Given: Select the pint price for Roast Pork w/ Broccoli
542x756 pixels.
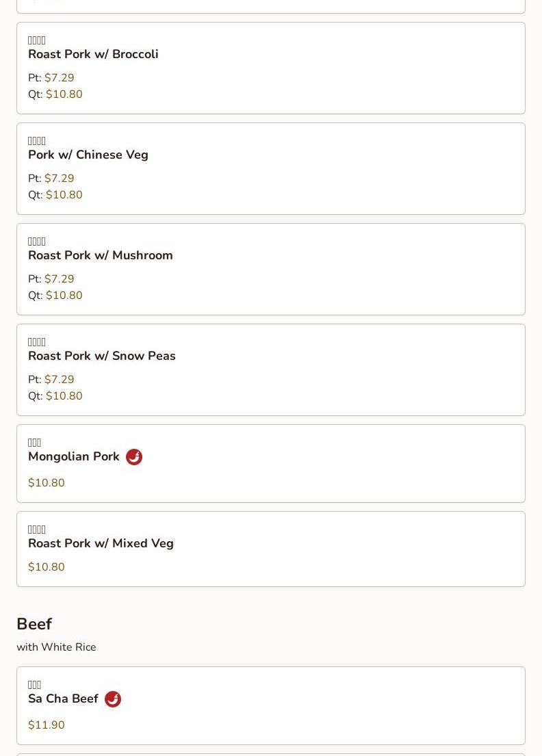Looking at the screenshot, I should tap(59, 78).
